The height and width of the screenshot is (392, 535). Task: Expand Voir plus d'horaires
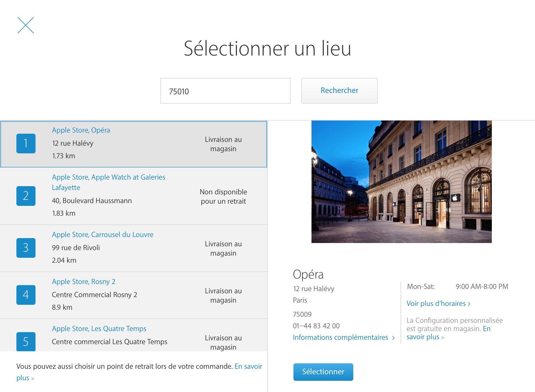point(438,304)
